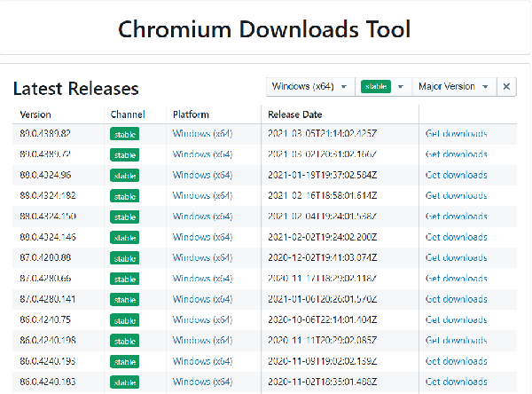Image resolution: width=532 pixels, height=394 pixels.
Task: Open Windows (x64) link in the 87.0.4280.141 row
Action: tap(202, 299)
